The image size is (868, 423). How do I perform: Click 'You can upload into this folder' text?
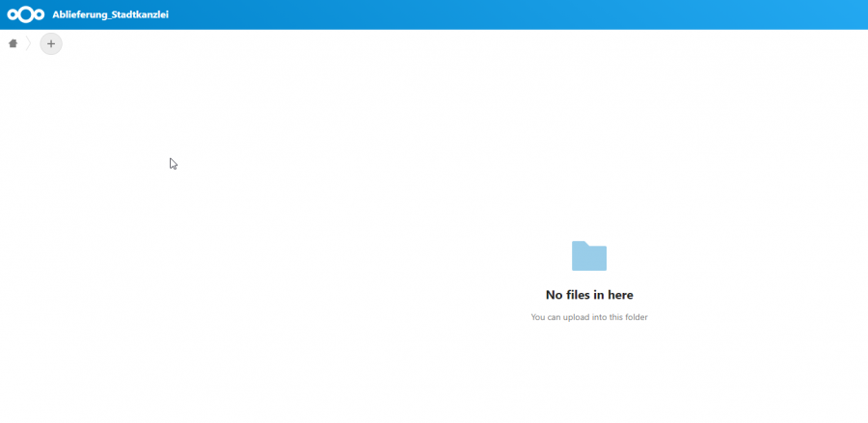(x=589, y=317)
